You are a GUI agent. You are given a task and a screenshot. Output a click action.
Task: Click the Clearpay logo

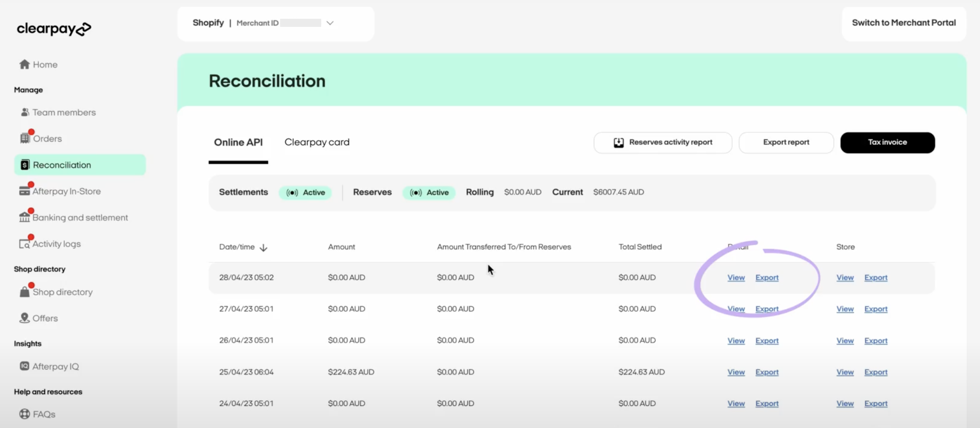tap(54, 29)
